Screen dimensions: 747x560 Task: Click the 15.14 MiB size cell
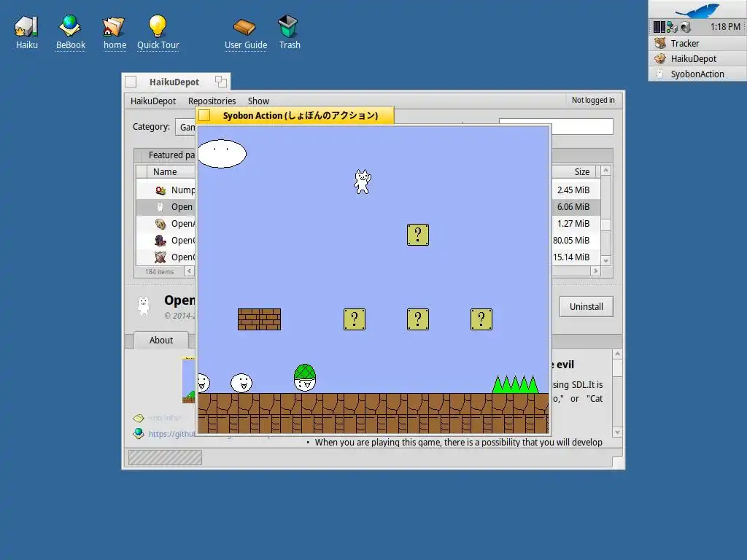571,257
